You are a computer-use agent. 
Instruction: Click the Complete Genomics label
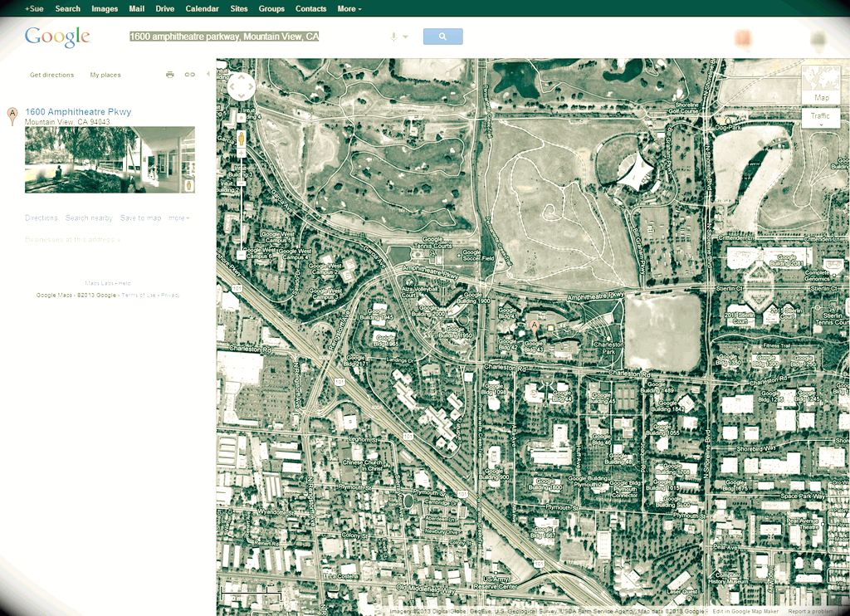click(817, 276)
